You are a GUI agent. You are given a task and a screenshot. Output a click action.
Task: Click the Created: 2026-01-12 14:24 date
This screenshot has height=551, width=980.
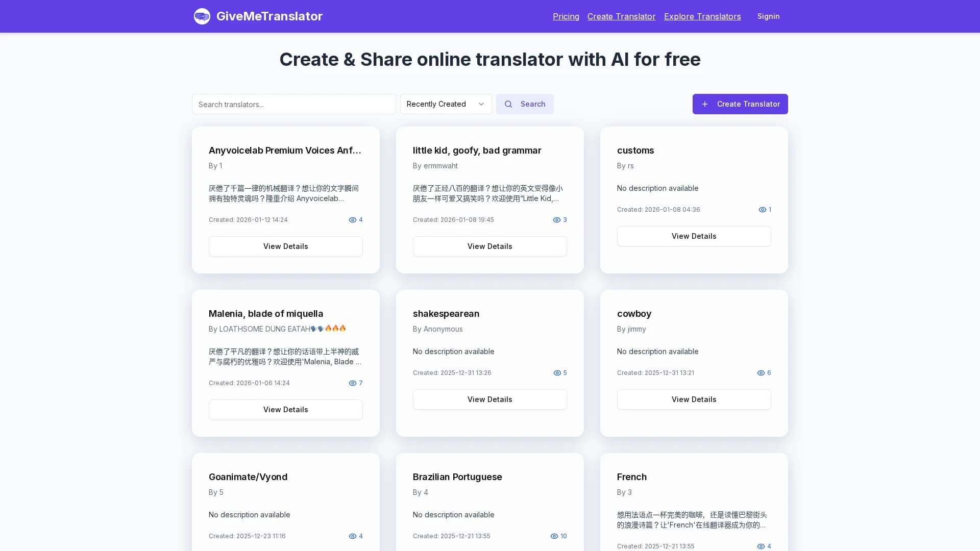coord(248,220)
